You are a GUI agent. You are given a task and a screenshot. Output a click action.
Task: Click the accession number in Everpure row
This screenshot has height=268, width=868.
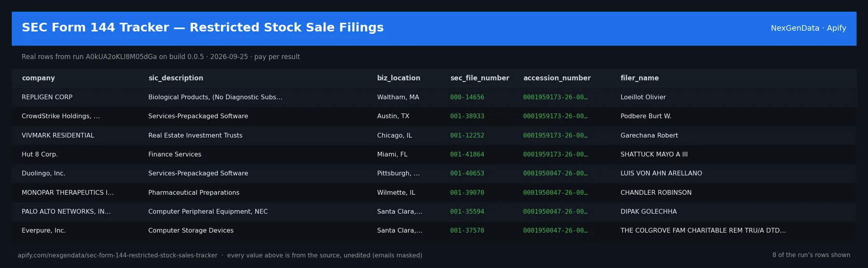tap(555, 230)
